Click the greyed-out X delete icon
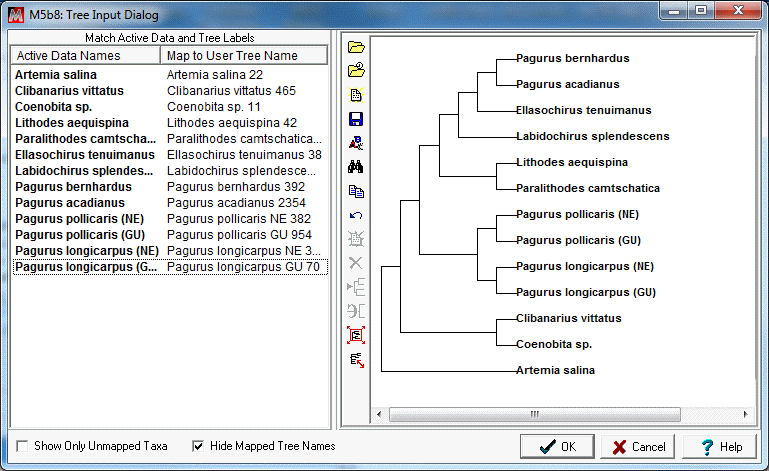The width and height of the screenshot is (769, 471). (356, 263)
